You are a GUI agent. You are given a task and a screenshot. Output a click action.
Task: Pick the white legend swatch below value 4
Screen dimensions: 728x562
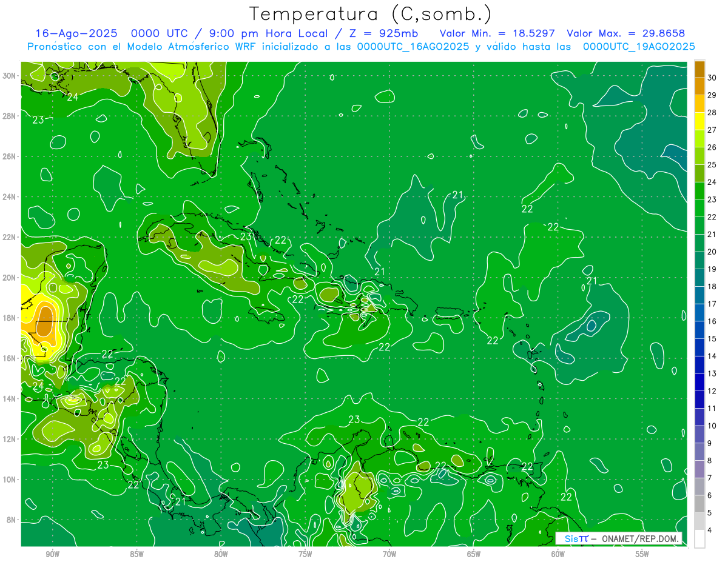click(x=699, y=539)
